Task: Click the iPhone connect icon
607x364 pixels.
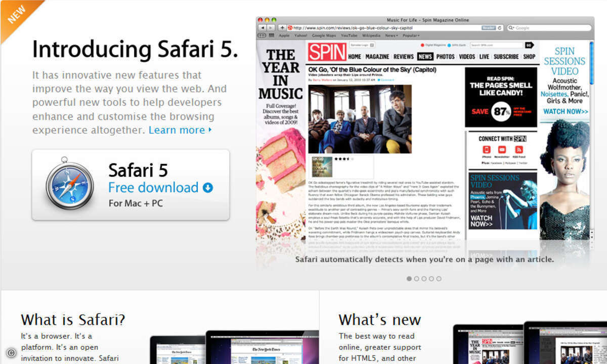Action: (x=487, y=150)
